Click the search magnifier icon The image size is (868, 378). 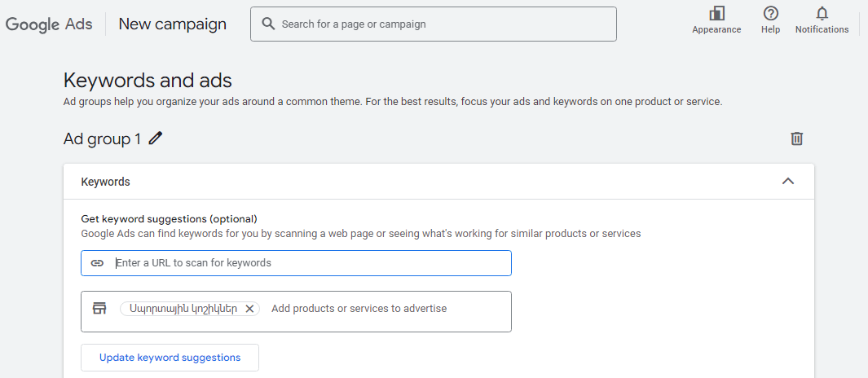click(268, 24)
